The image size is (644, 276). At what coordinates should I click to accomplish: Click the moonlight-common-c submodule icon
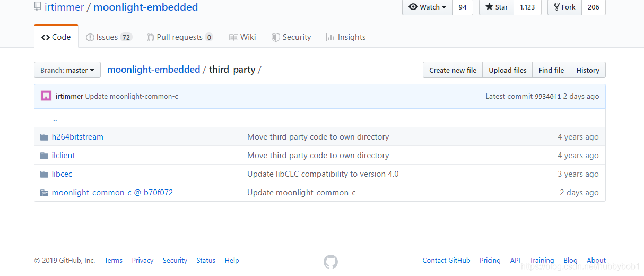click(x=45, y=193)
